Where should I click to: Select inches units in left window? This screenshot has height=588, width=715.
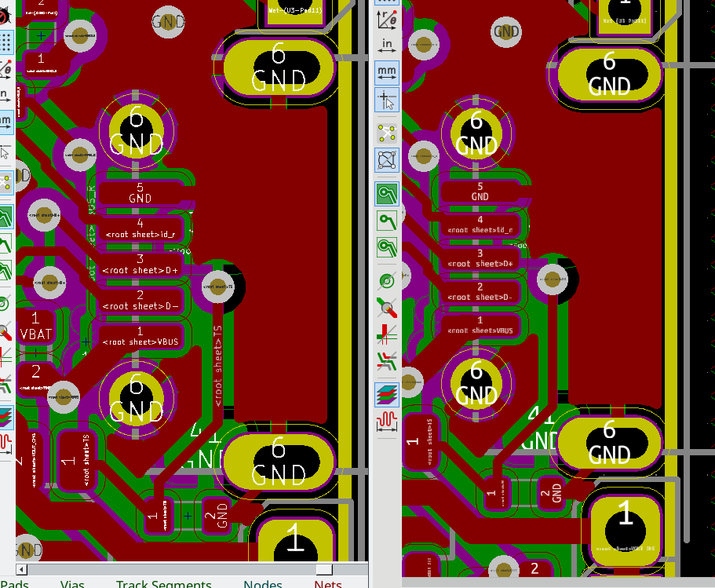(x=5, y=96)
